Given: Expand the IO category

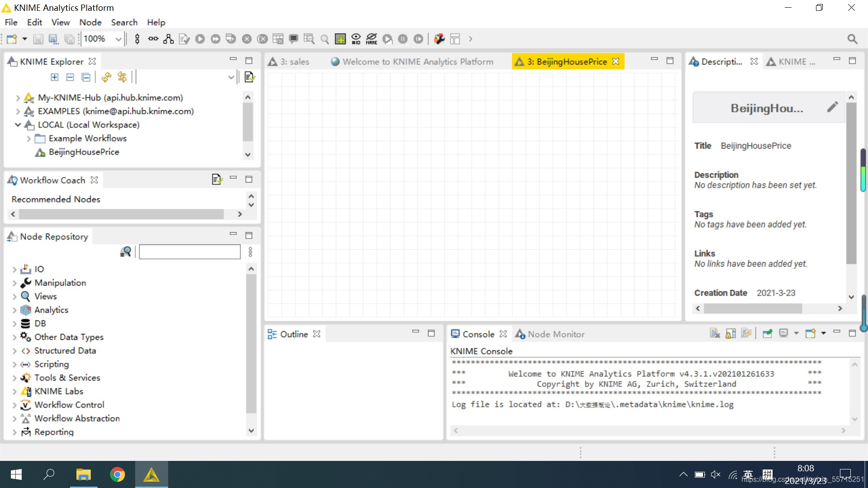Looking at the screenshot, I should pos(14,270).
